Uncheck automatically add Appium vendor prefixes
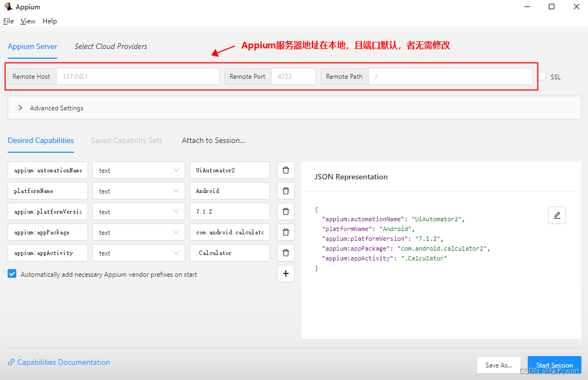The width and height of the screenshot is (588, 380). click(12, 274)
